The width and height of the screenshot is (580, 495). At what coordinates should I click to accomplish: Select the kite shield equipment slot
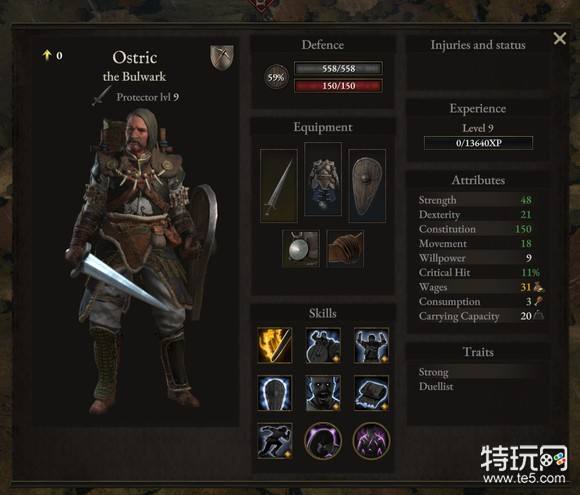tap(367, 185)
